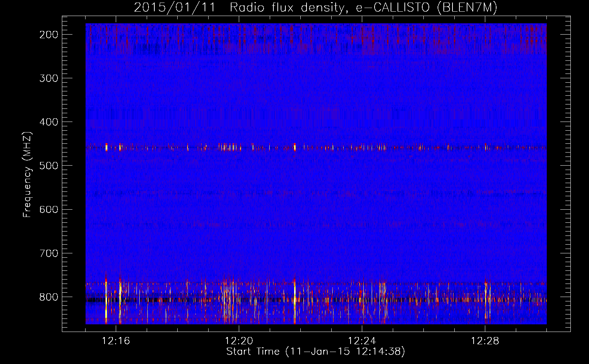Select the 700 frequency tick label

pyautogui.click(x=49, y=253)
